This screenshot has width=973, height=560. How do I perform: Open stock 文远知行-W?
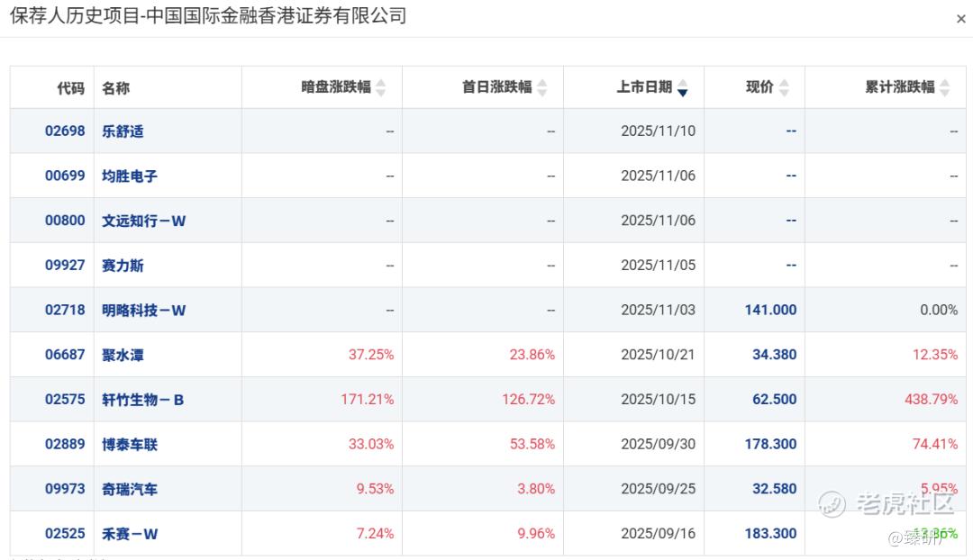click(143, 221)
